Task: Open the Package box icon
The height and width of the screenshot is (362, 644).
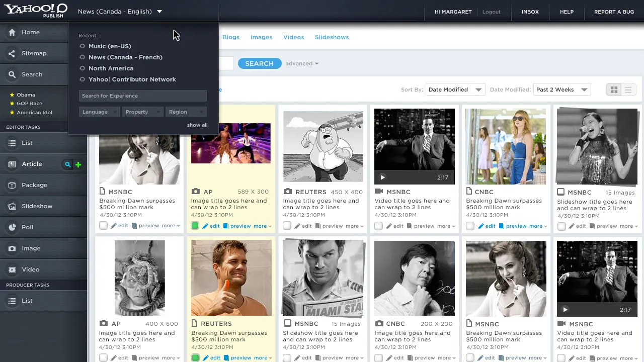Action: (x=12, y=185)
